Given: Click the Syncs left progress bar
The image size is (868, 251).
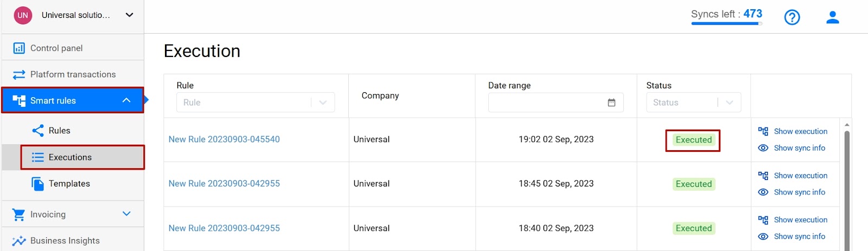Looking at the screenshot, I should 726,24.
